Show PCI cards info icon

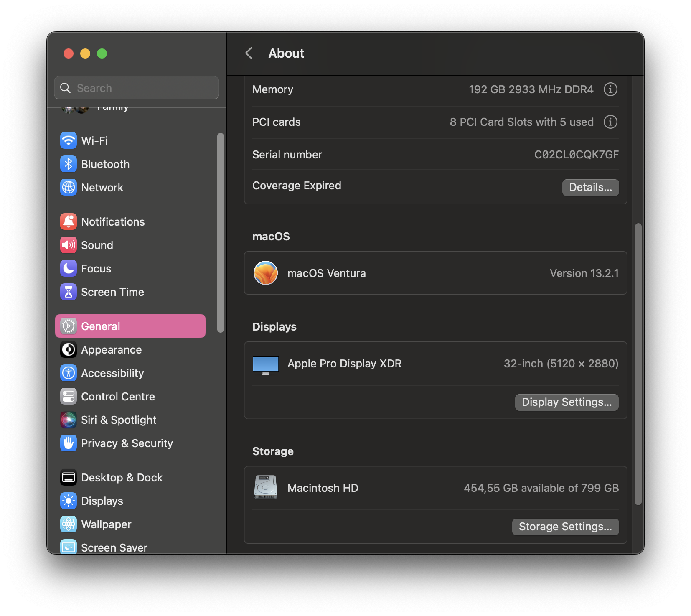[x=610, y=122]
